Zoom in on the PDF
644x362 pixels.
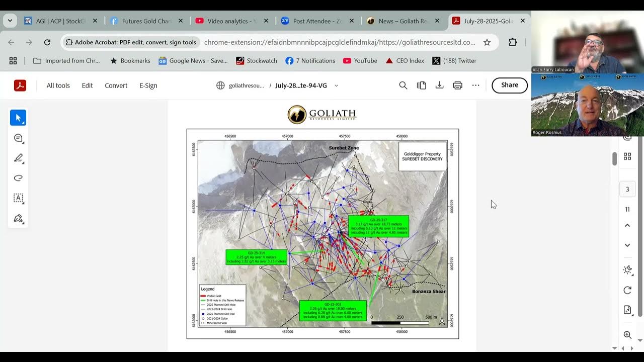click(627, 334)
